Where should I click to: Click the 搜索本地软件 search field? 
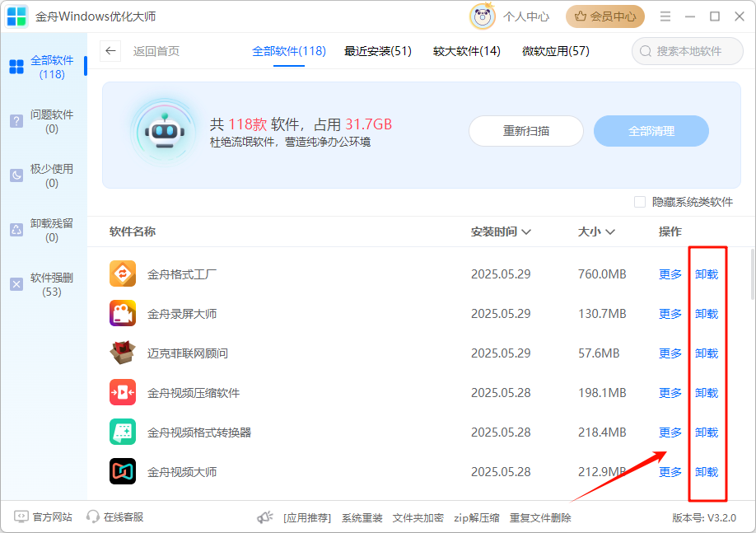point(688,51)
